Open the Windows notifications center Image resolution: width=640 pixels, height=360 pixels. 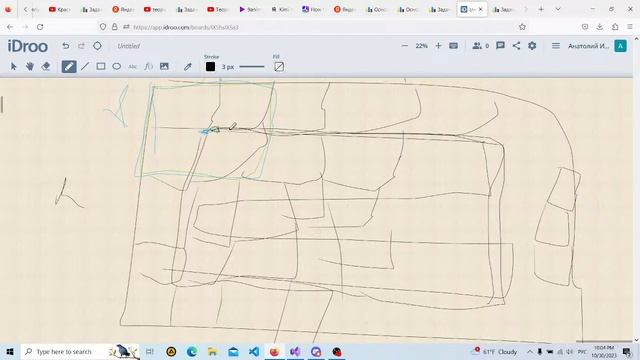pos(627,351)
